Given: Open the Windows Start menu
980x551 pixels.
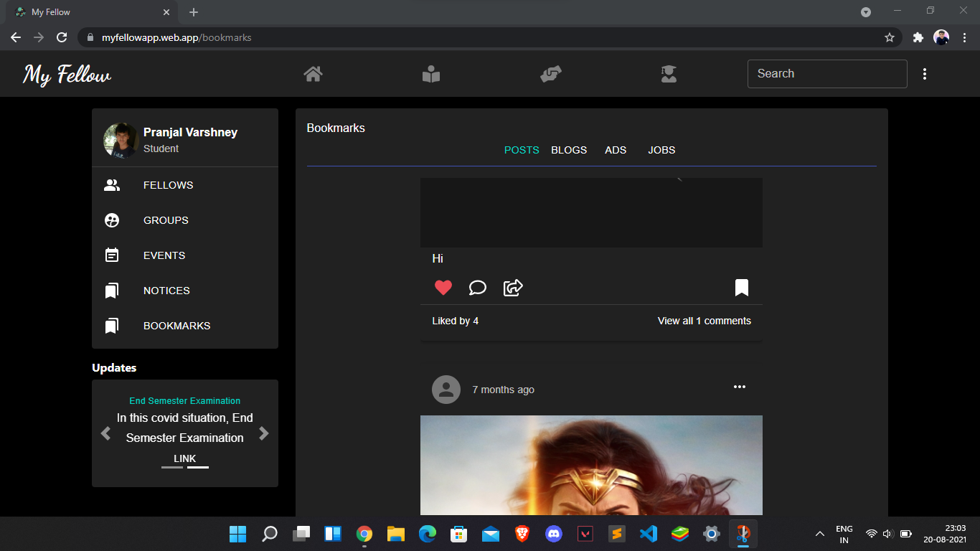Looking at the screenshot, I should (237, 534).
